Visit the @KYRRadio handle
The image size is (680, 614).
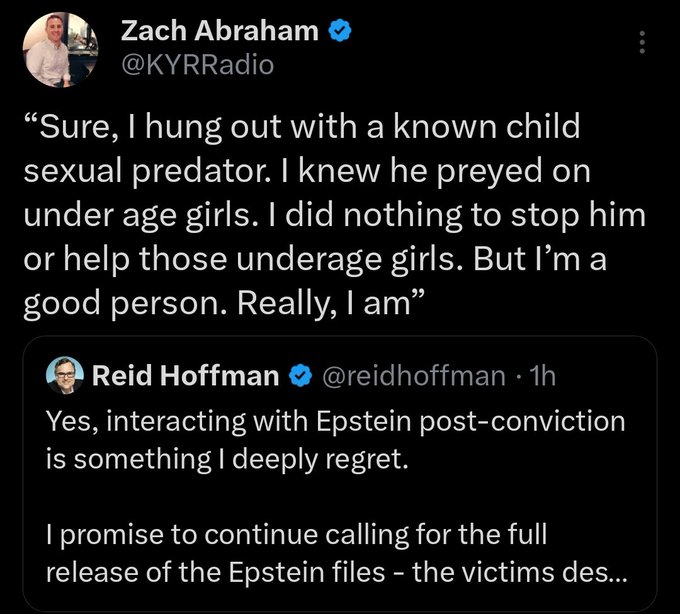[195, 65]
